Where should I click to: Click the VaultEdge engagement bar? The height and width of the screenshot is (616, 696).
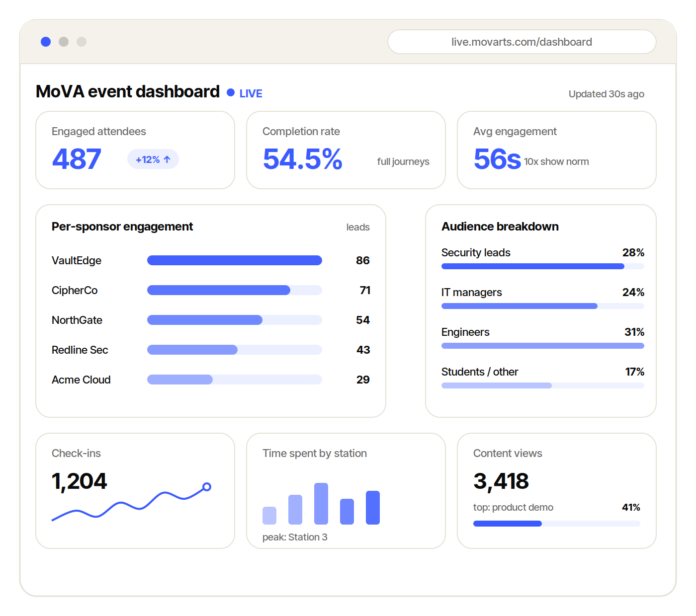(235, 260)
